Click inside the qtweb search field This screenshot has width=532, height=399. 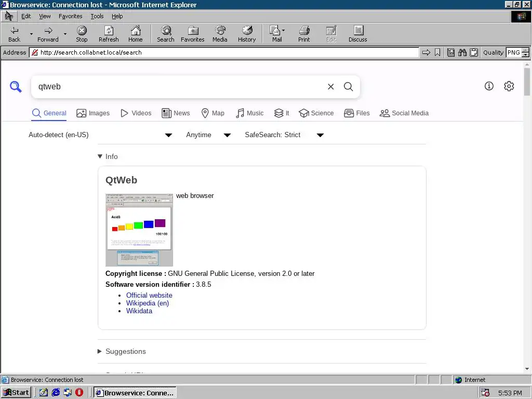[x=180, y=87]
